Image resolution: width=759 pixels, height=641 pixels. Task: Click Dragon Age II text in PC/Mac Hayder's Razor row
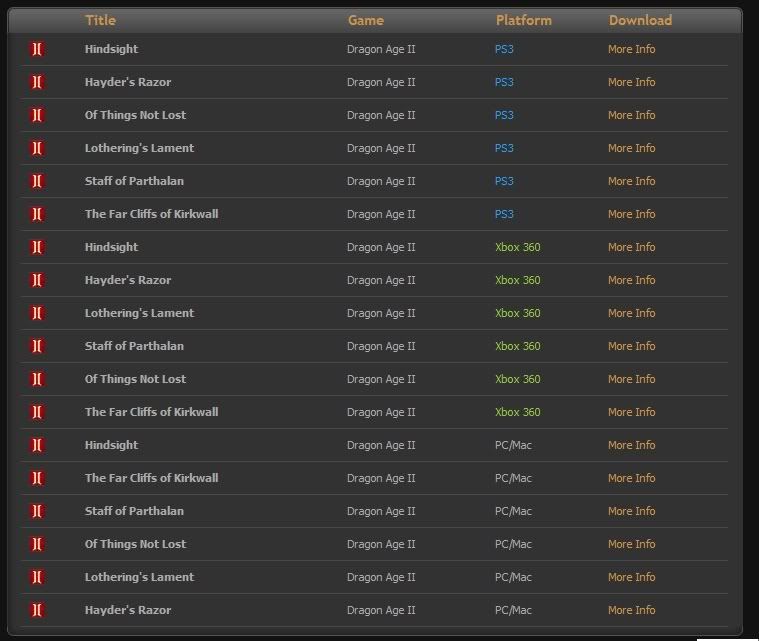click(381, 610)
